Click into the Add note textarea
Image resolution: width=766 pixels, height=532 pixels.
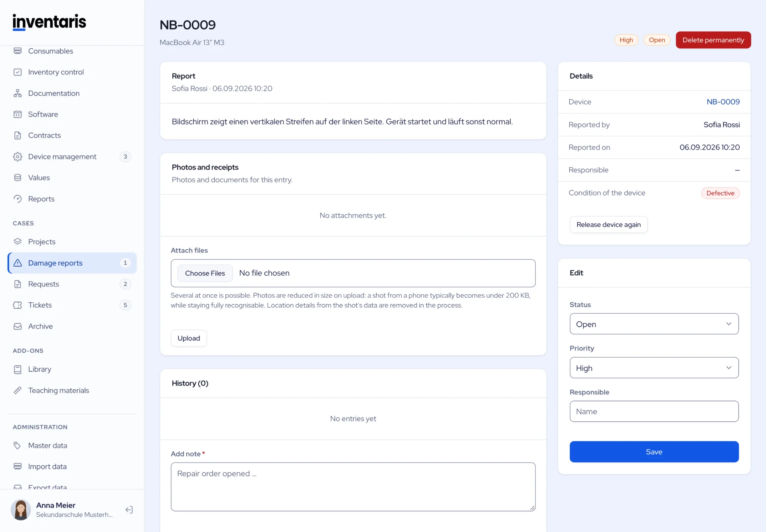(353, 487)
